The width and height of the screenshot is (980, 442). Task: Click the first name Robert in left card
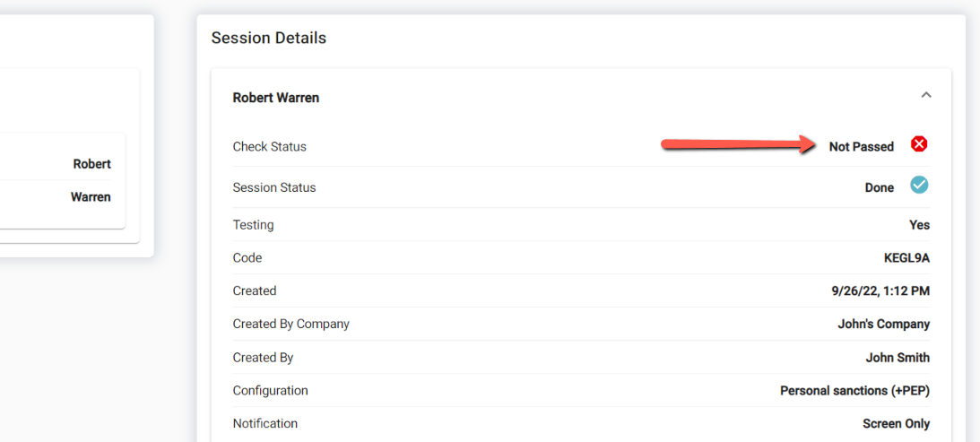click(x=92, y=165)
